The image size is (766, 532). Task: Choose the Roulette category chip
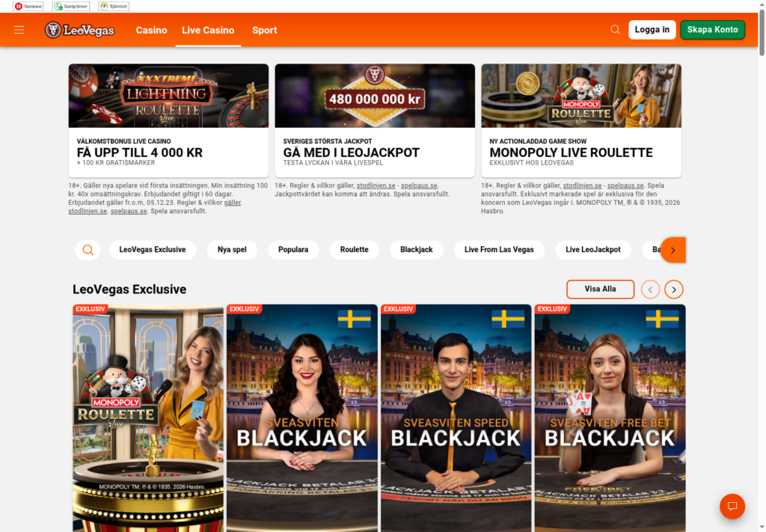354,250
